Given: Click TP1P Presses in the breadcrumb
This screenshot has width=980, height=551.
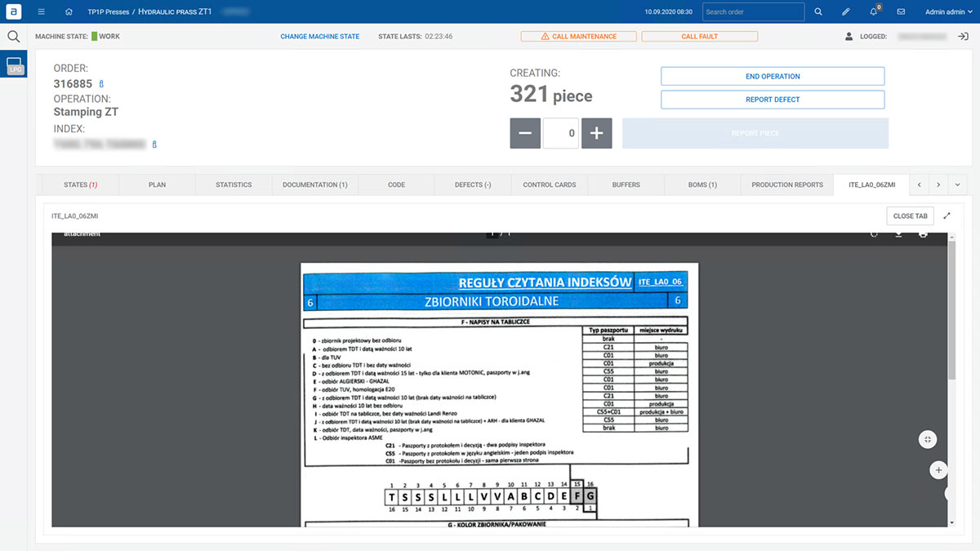Looking at the screenshot, I should tap(108, 12).
